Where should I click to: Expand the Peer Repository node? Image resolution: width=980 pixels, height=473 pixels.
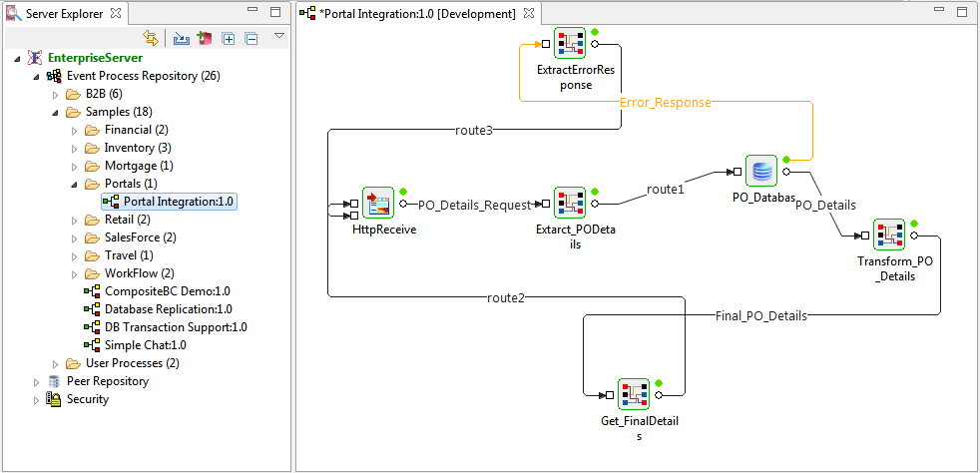pos(36,382)
